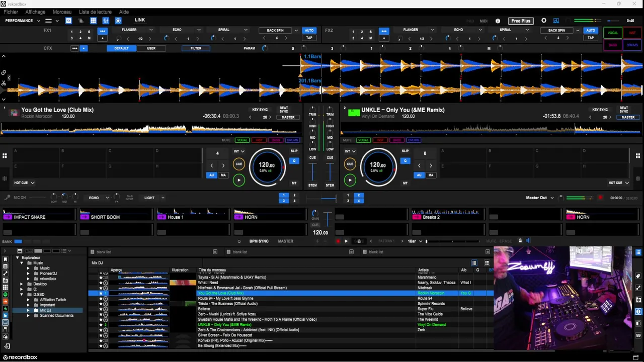
Task: Open the Morceau menu
Action: (62, 12)
